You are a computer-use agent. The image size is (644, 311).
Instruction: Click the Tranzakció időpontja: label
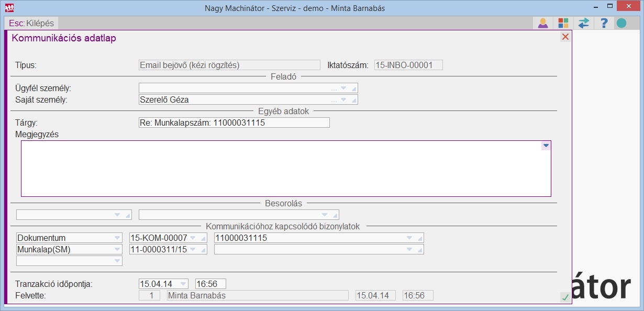[54, 284]
